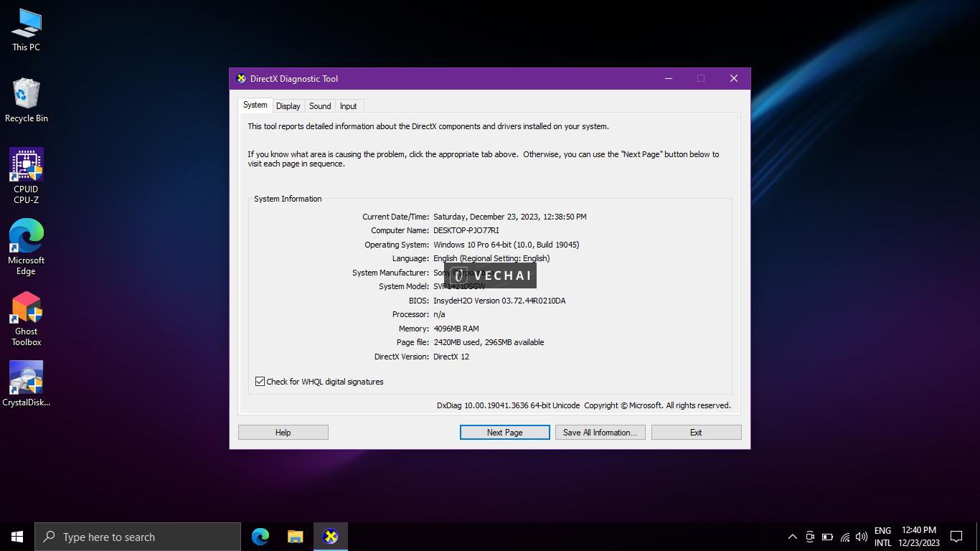
Task: Open the notification action center
Action: (x=956, y=537)
